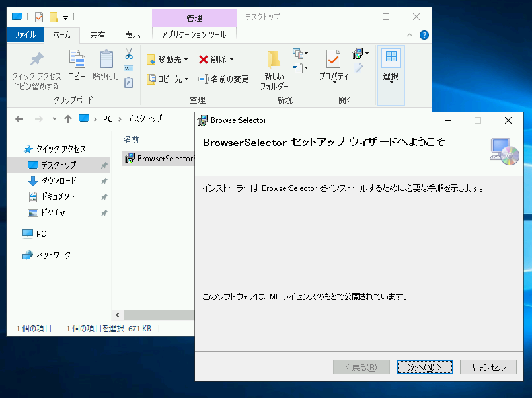Click the forward navigation arrow
This screenshot has height=398, width=532.
[39, 119]
